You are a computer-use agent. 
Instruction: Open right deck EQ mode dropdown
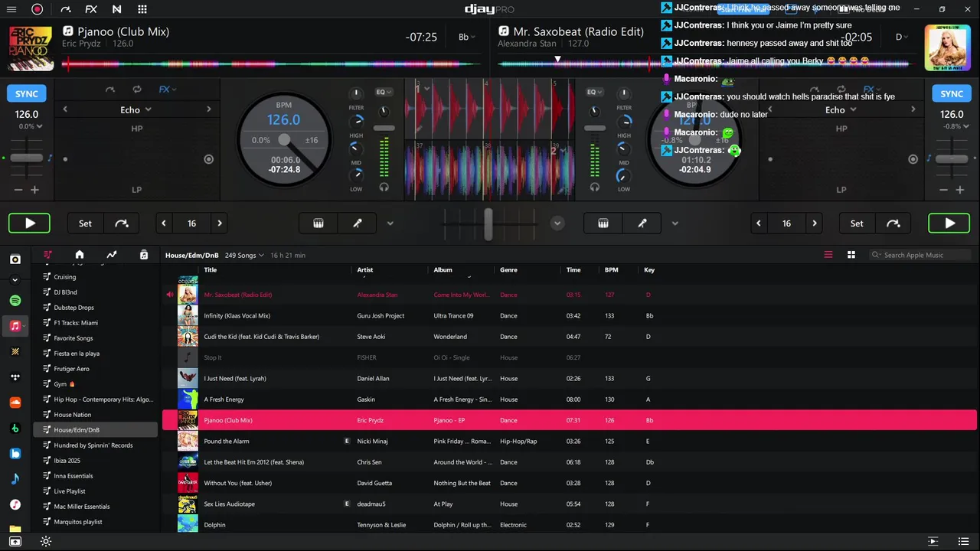(593, 92)
